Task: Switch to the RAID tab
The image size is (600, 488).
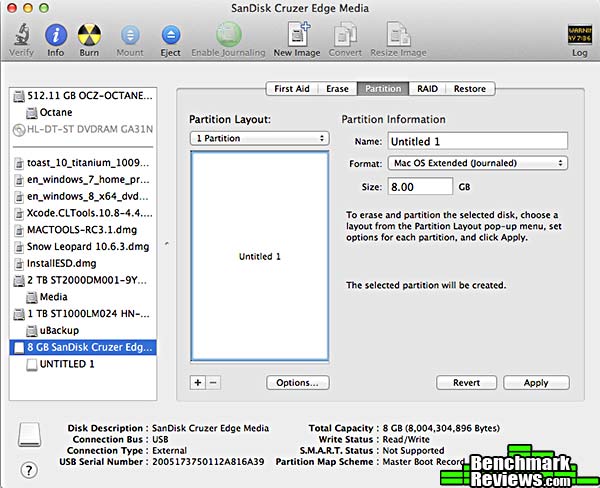Action: [427, 89]
